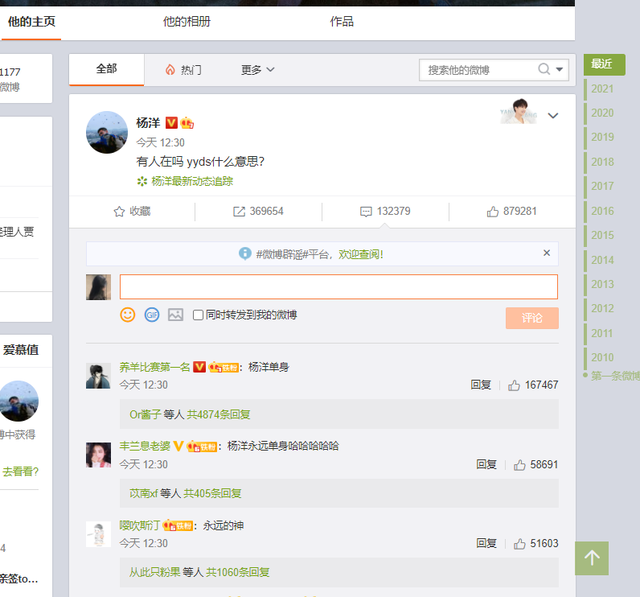Click the search magnifier icon

coord(544,70)
